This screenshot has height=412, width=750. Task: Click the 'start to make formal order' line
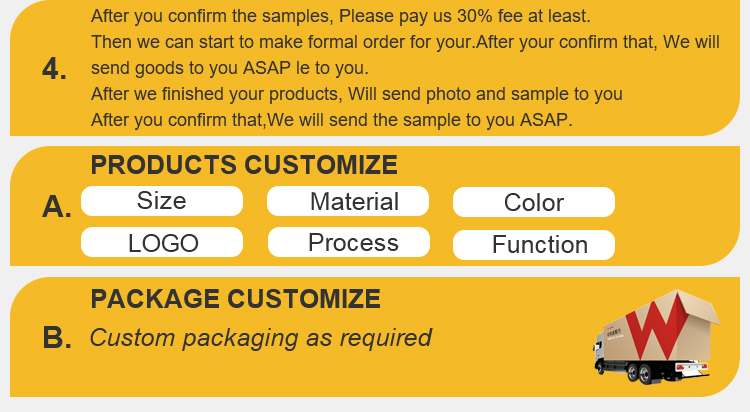coord(405,42)
